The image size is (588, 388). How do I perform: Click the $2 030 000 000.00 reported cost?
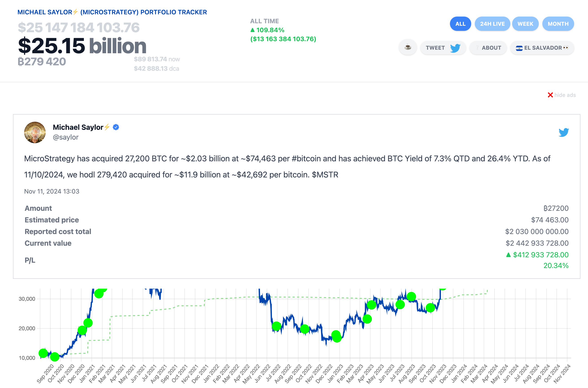[x=537, y=231]
